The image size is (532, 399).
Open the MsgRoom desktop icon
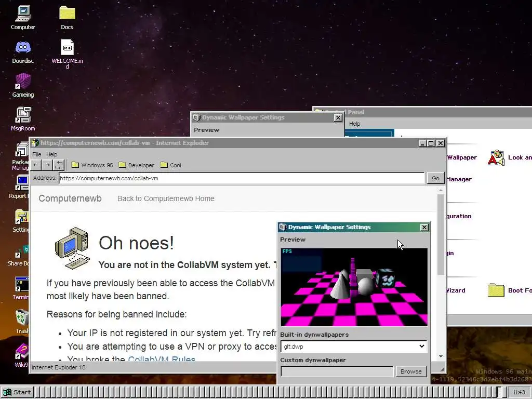click(23, 119)
